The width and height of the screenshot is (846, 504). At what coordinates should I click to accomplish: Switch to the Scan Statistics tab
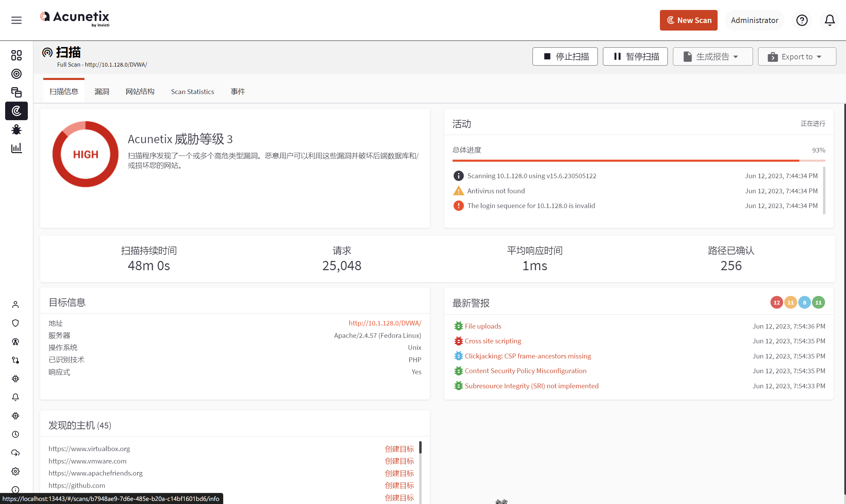pos(192,91)
